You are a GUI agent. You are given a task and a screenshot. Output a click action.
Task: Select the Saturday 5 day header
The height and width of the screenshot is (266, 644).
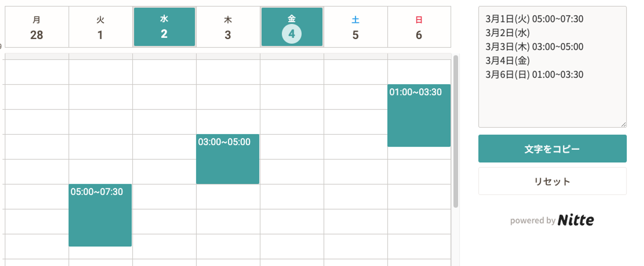point(355,27)
